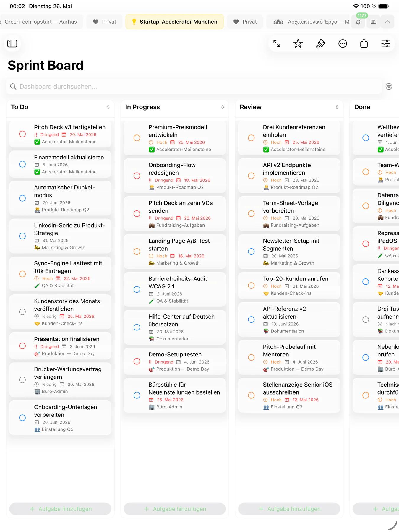Viewport: 399px width, 532px height.
Task: Open the more options ellipsis menu
Action: tap(343, 44)
